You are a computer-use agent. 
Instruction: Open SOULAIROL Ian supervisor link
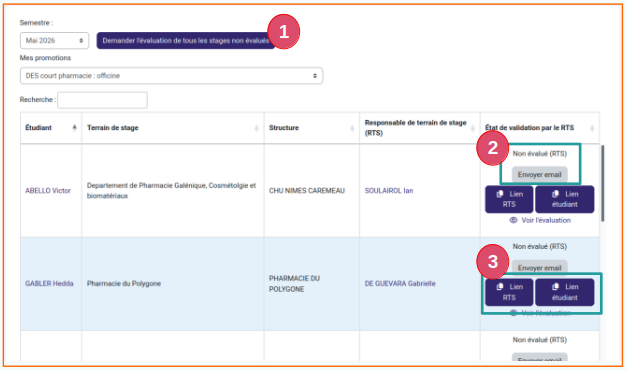coord(389,191)
